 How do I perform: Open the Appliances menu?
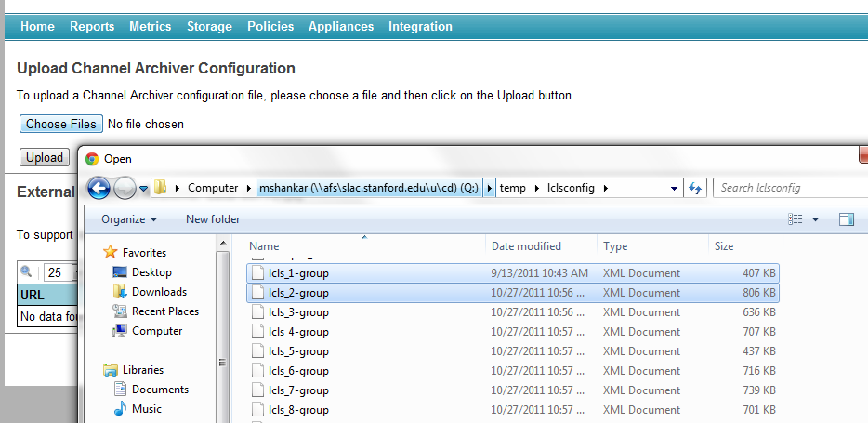point(341,27)
